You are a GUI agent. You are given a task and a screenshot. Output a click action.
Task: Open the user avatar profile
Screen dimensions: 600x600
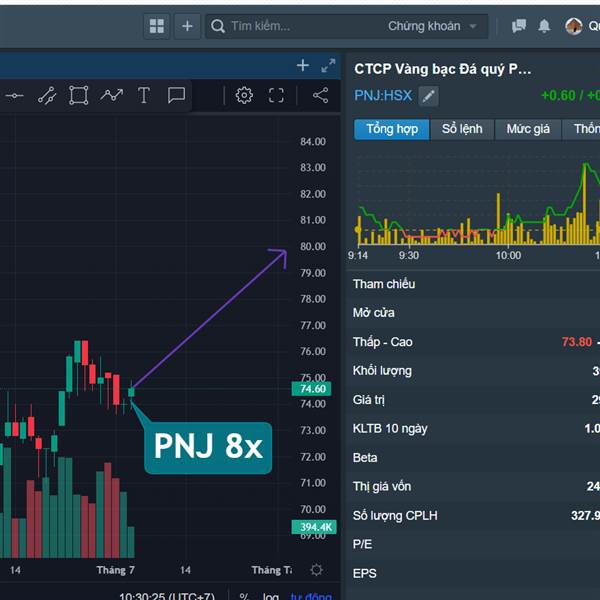coord(574,26)
